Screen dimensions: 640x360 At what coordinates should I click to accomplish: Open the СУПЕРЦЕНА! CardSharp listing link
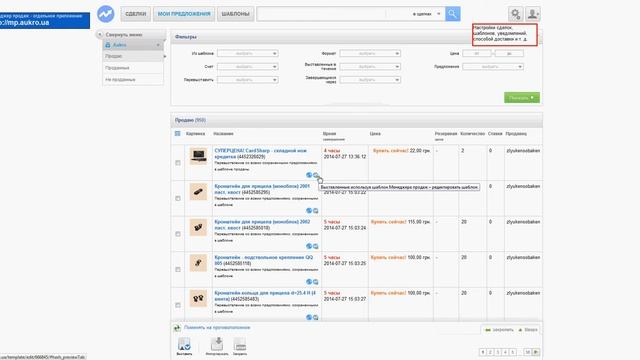coord(260,153)
